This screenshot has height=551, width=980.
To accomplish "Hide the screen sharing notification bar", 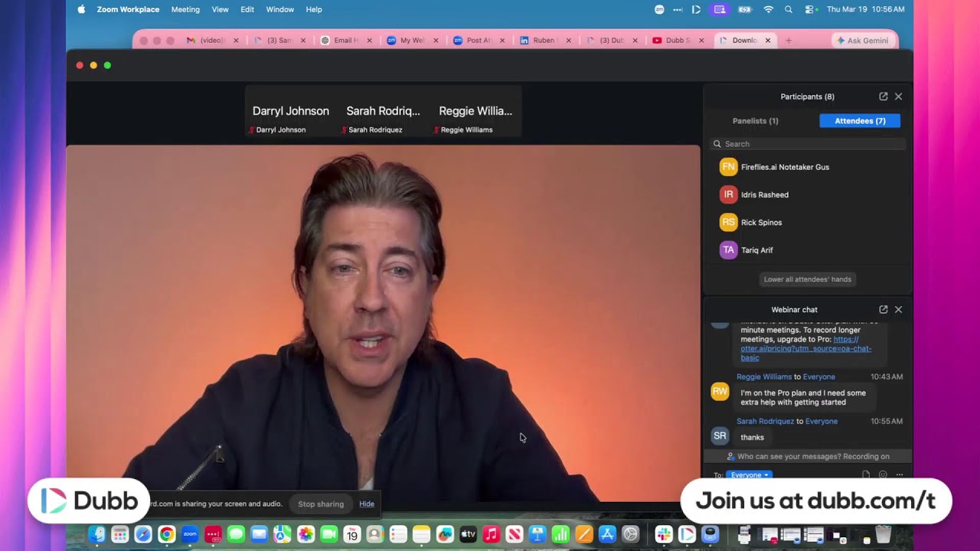I will click(x=367, y=504).
